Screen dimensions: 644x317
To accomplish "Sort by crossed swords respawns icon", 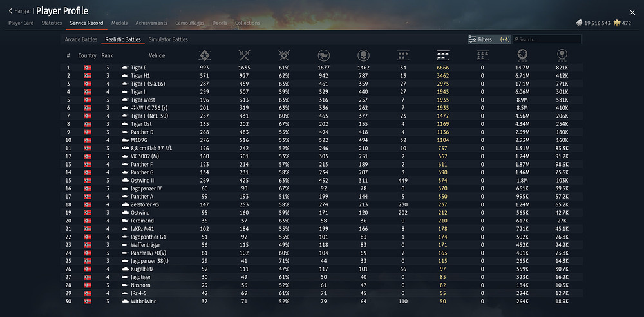I will point(244,55).
